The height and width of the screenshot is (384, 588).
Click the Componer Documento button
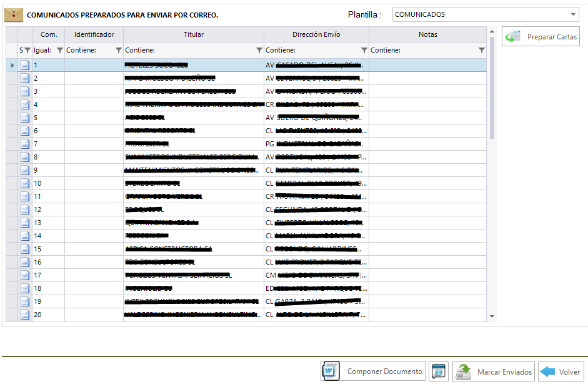tap(373, 371)
